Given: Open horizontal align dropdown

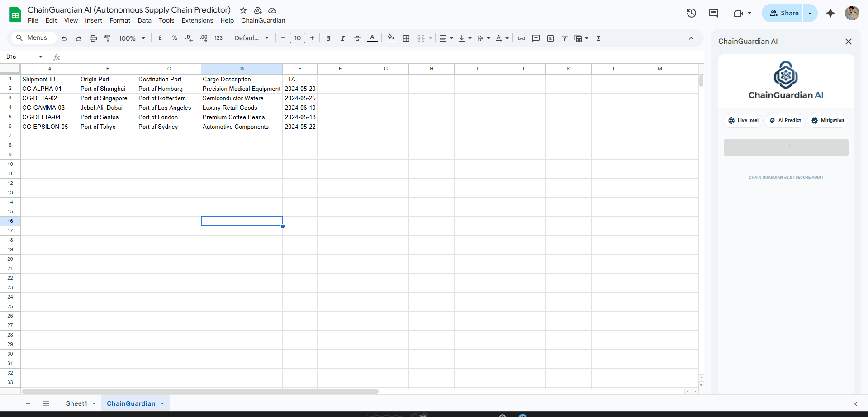Looking at the screenshot, I should [446, 38].
